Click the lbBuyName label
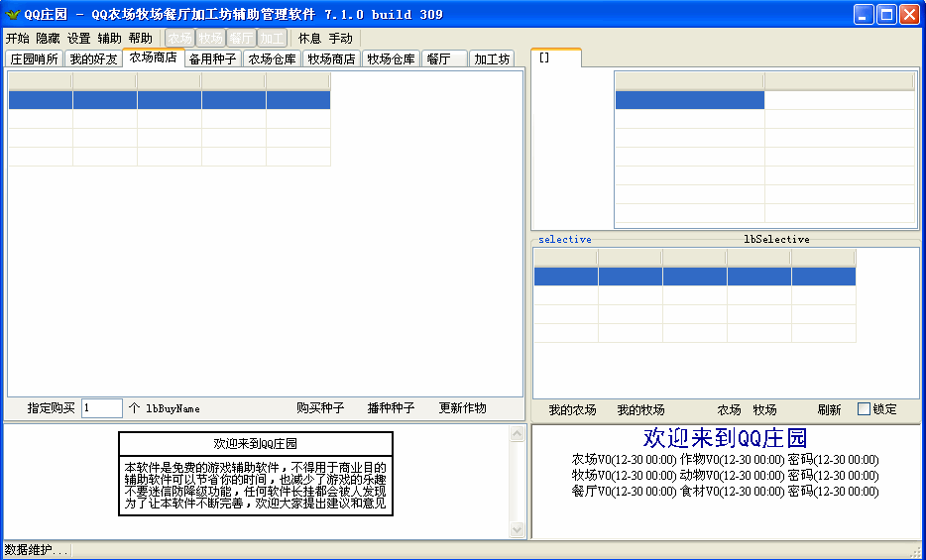 click(x=174, y=408)
